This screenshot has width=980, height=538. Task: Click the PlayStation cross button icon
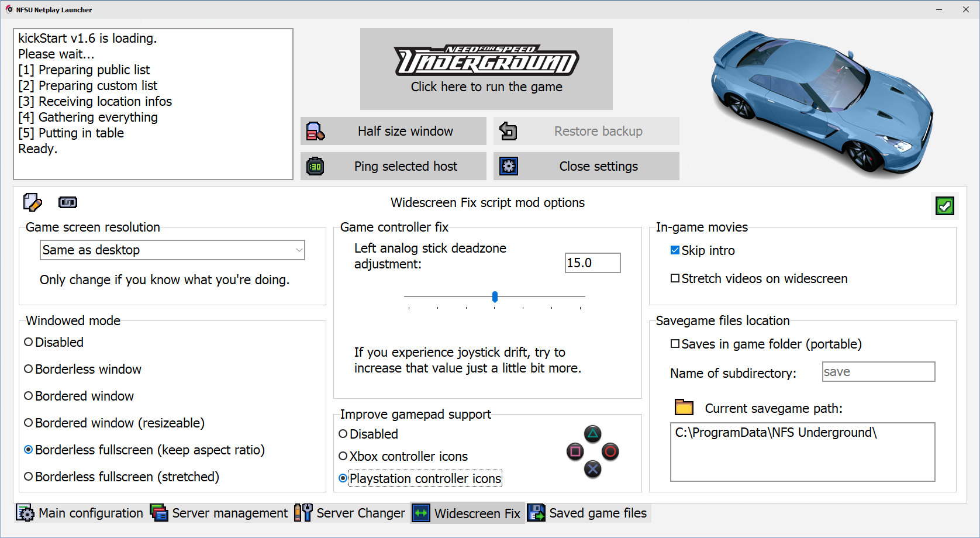593,469
